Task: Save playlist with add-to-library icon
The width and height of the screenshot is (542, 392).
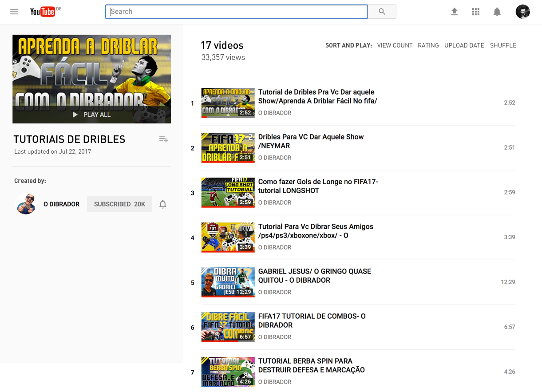Action: pyautogui.click(x=163, y=139)
